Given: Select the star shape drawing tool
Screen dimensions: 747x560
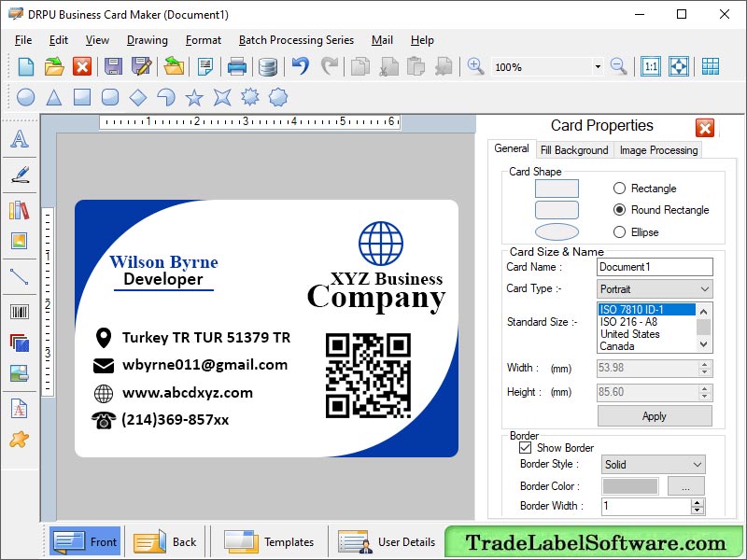Looking at the screenshot, I should click(193, 97).
